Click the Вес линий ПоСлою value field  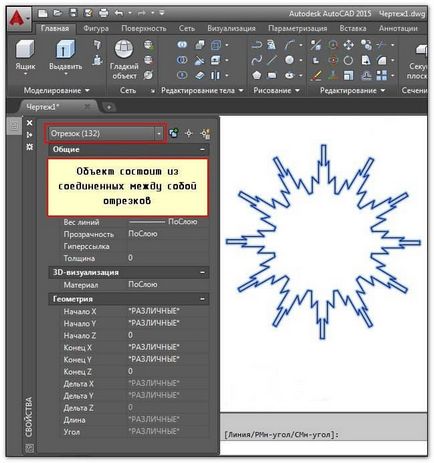click(x=168, y=222)
